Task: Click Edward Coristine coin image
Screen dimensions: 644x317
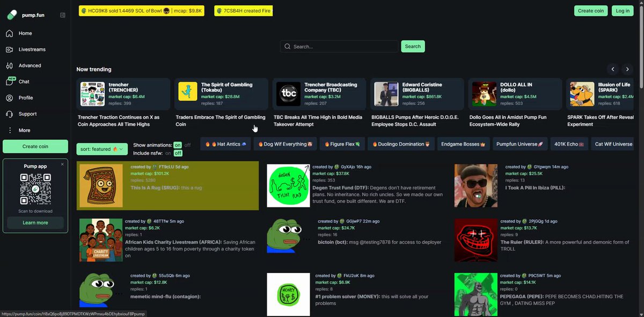Action: (x=386, y=94)
